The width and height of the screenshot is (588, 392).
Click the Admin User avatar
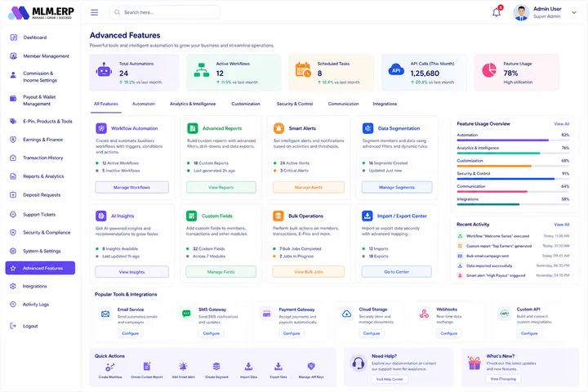[521, 12]
